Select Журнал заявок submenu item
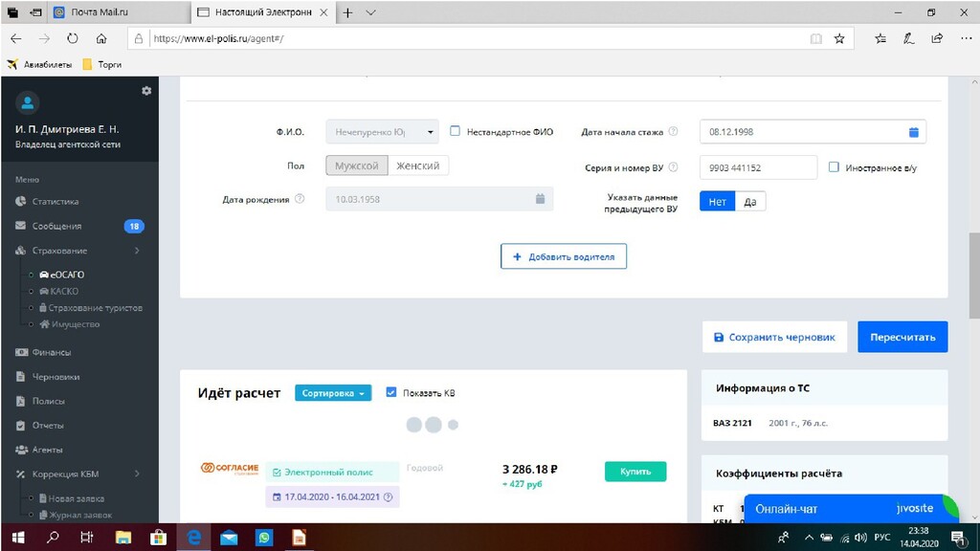 (75, 515)
